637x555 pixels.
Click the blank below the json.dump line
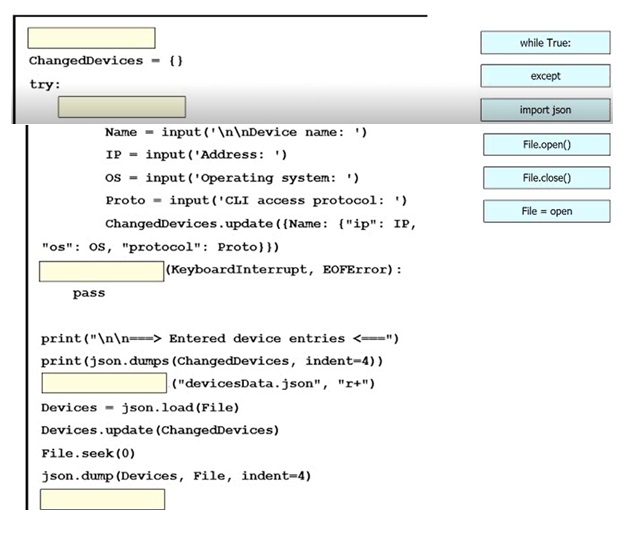pos(102,499)
